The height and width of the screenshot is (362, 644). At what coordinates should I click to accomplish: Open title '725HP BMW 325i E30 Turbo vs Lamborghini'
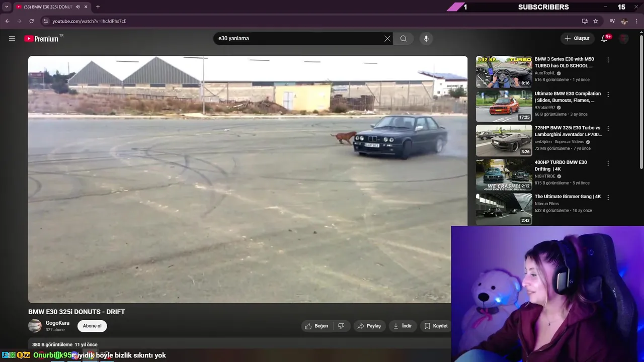pyautogui.click(x=568, y=131)
